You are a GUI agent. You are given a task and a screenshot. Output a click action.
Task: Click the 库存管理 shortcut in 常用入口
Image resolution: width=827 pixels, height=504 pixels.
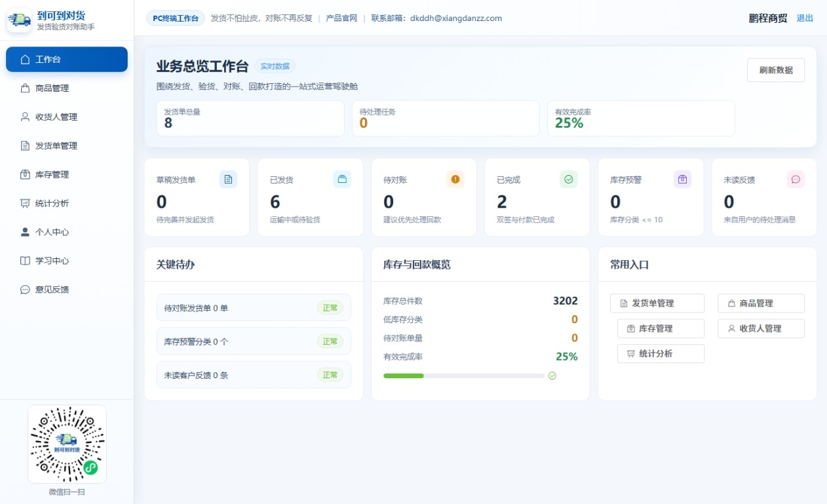click(661, 328)
